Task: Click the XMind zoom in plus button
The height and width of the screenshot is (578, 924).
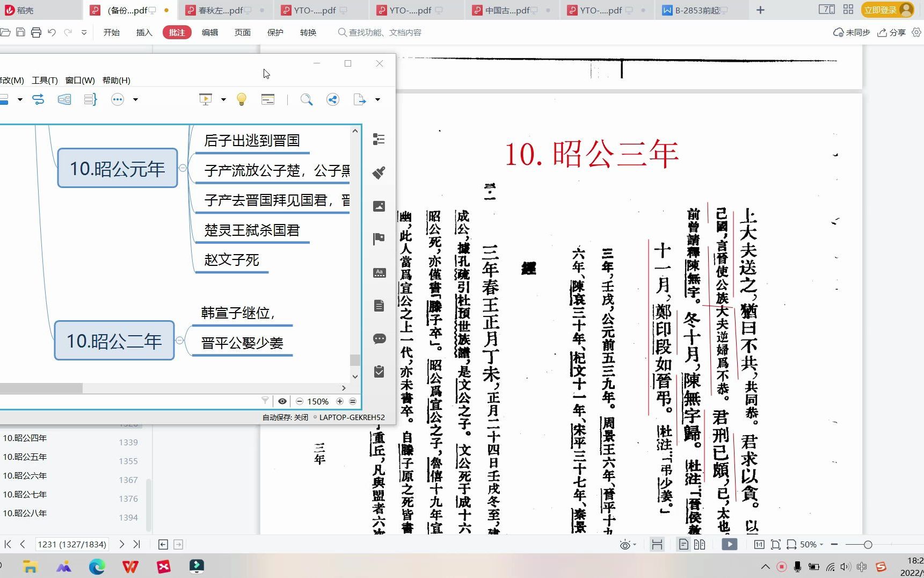Action: (340, 401)
